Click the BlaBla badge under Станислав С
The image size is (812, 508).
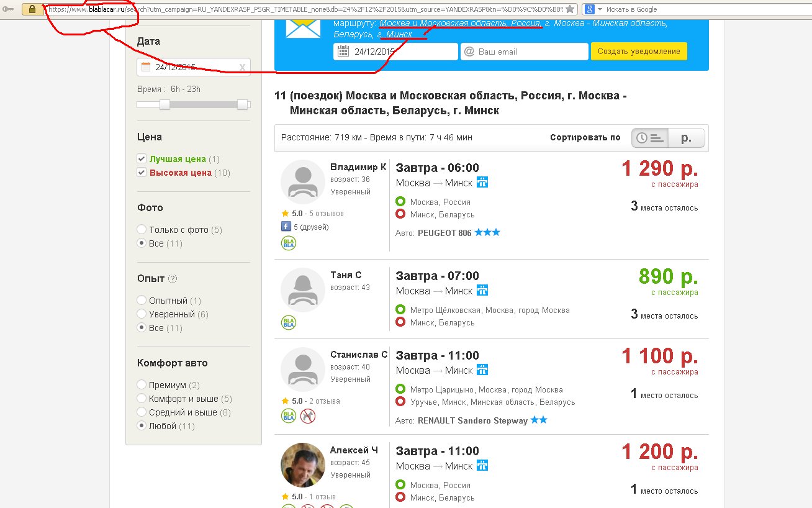[x=289, y=415]
